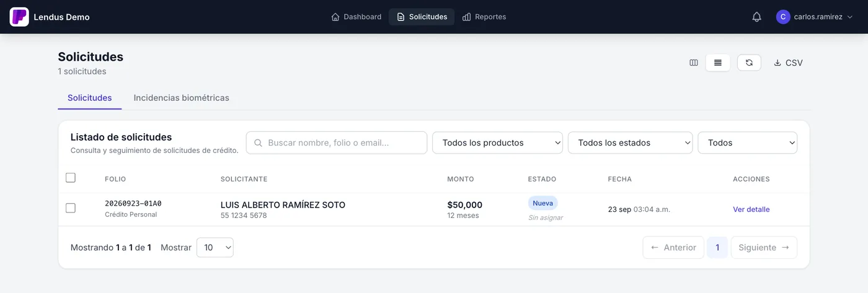Click the 23 sep 03:04 a.m. date

coord(639,209)
